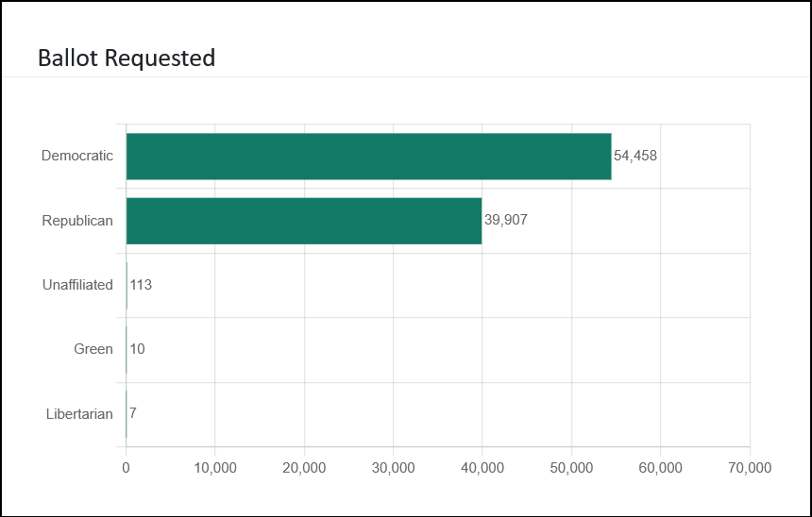Click the Unaffiliated axis label
The image size is (812, 517).
(77, 285)
